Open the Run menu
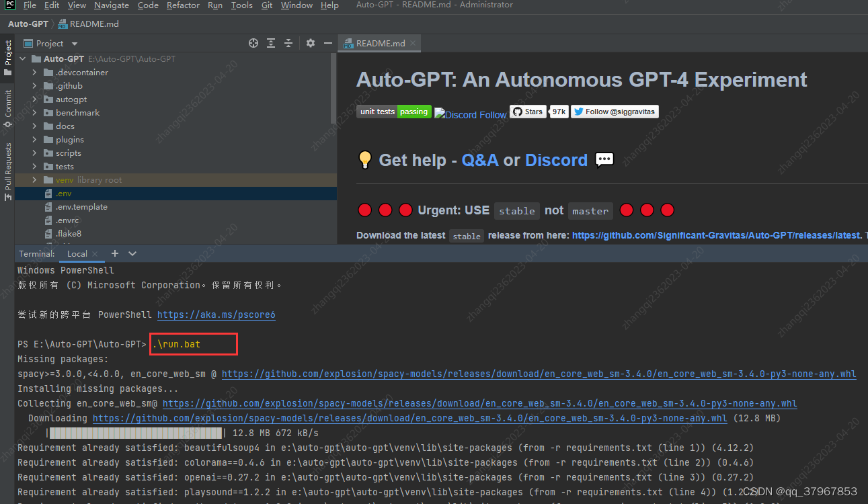Screen dimensions: 868x504 pyautogui.click(x=215, y=5)
